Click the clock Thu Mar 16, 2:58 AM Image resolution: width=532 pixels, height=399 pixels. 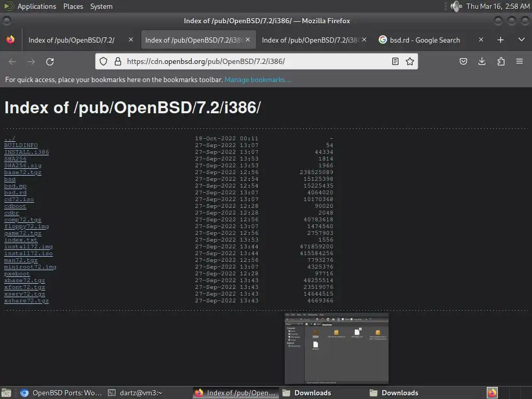[498, 6]
